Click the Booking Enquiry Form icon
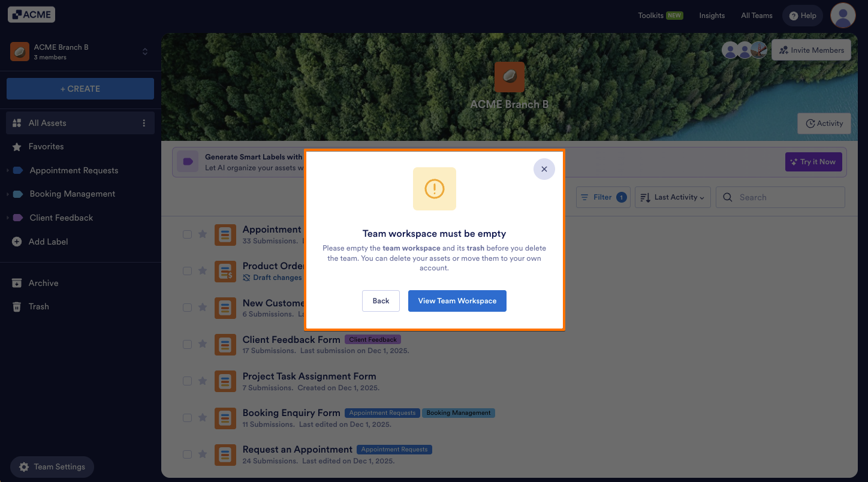This screenshot has width=868, height=482. [225, 418]
